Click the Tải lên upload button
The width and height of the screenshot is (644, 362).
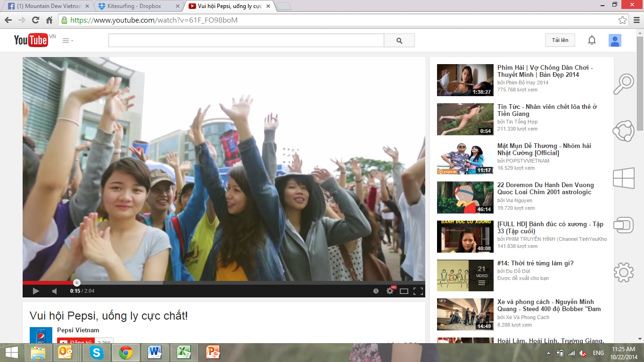[x=560, y=41]
